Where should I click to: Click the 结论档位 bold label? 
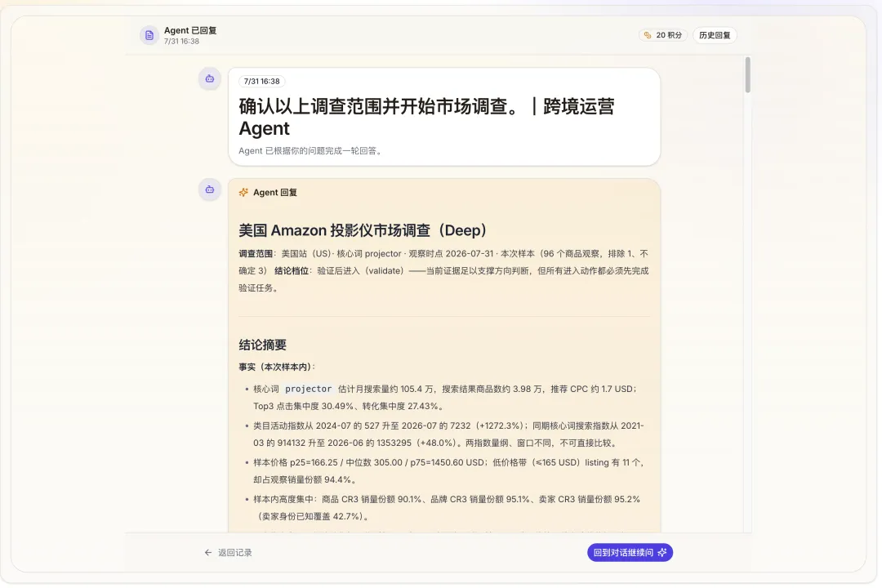coord(292,270)
